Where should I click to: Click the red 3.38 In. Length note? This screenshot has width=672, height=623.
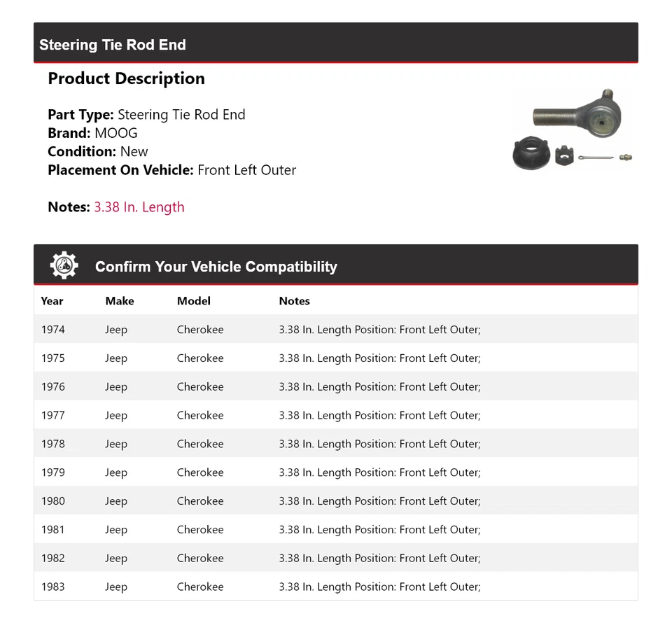click(139, 207)
